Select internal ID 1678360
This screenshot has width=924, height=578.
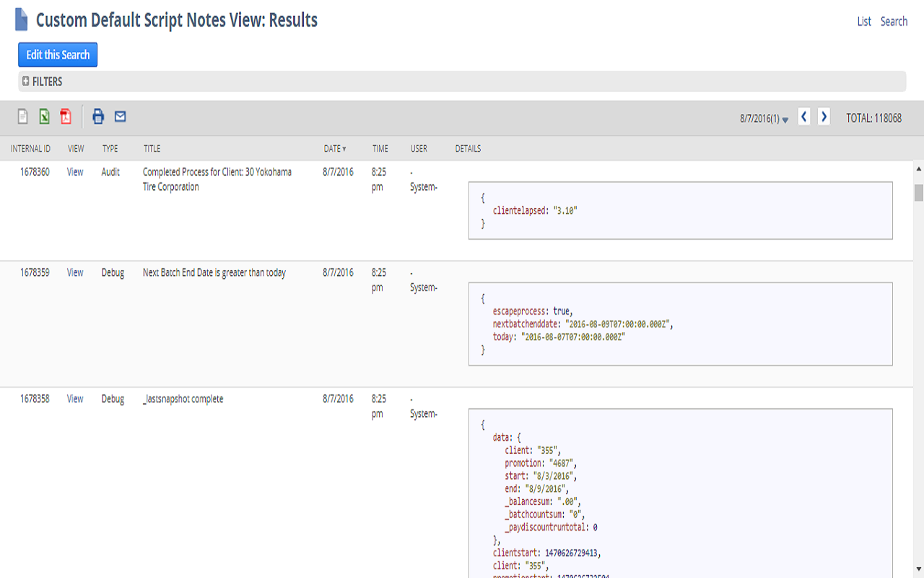click(x=35, y=172)
